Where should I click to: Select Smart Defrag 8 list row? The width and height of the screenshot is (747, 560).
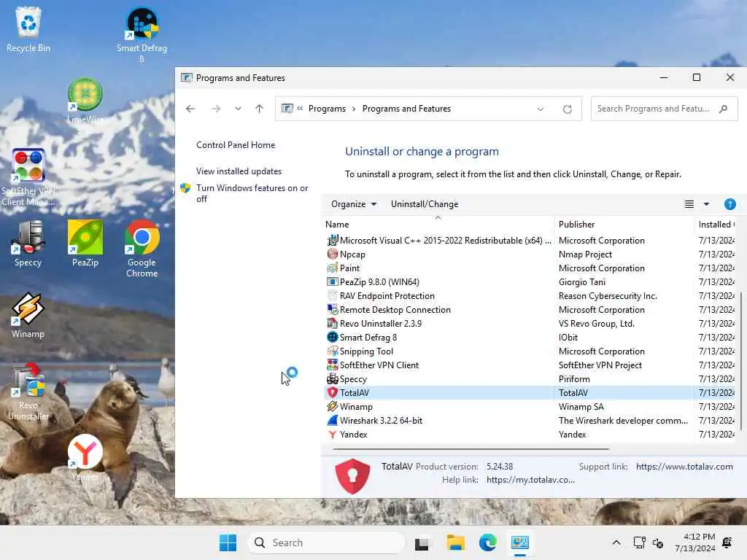point(529,337)
